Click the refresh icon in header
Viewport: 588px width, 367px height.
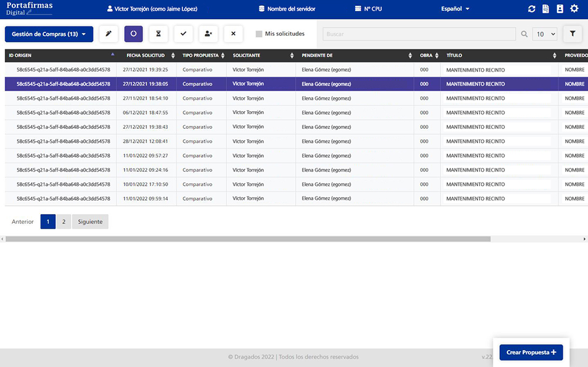[532, 9]
